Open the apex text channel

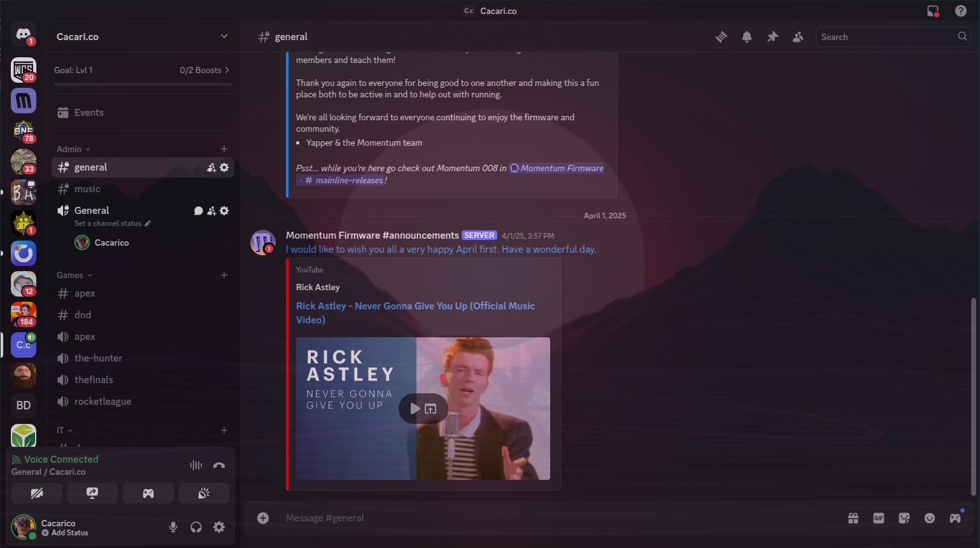(x=143, y=293)
